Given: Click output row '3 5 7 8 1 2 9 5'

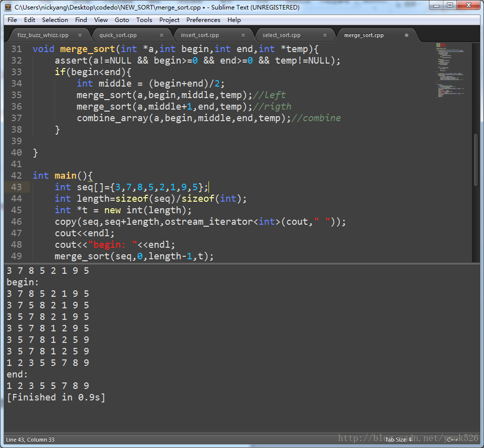Looking at the screenshot, I should point(48,328).
